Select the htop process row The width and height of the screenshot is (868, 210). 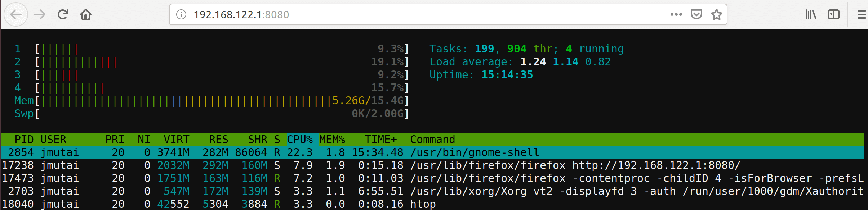pyautogui.click(x=433, y=204)
